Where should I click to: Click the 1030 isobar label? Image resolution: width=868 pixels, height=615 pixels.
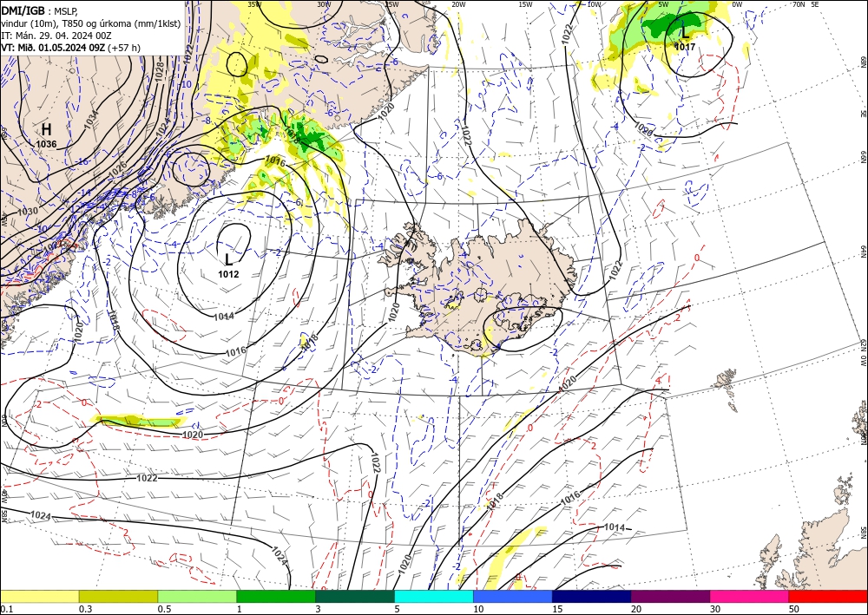point(29,211)
